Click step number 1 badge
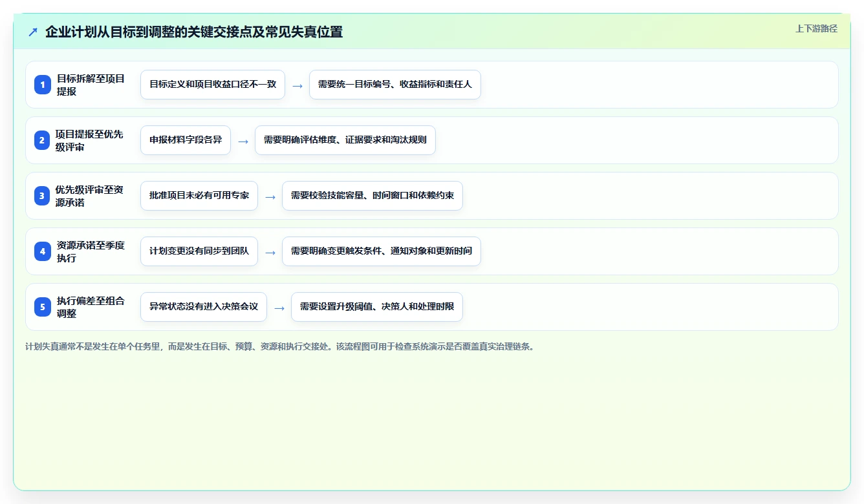Image resolution: width=864 pixels, height=504 pixels. [43, 85]
